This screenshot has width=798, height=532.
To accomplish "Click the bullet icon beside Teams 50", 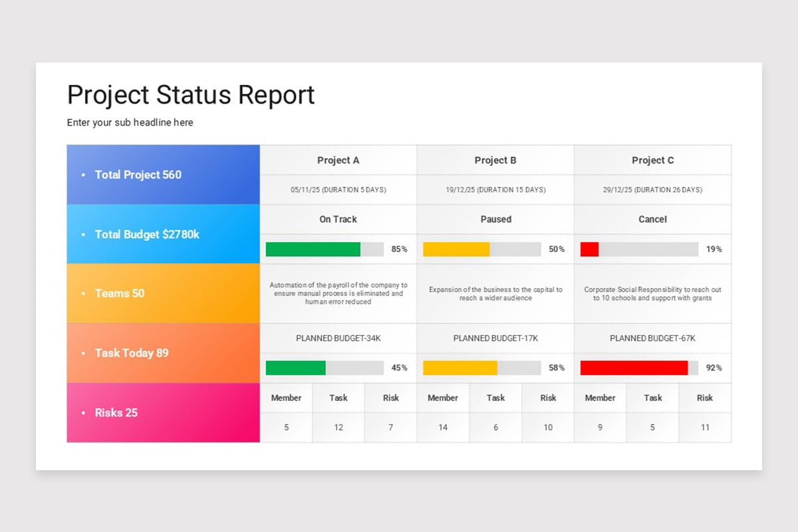I will point(82,293).
